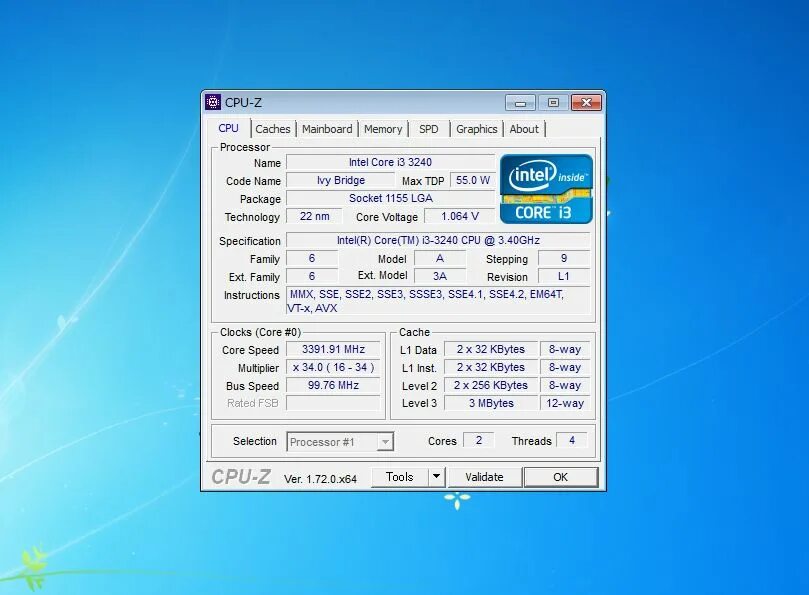Click the Package value 'Socket 1155 LGA'
Screen dimensions: 809x595
click(x=391, y=198)
